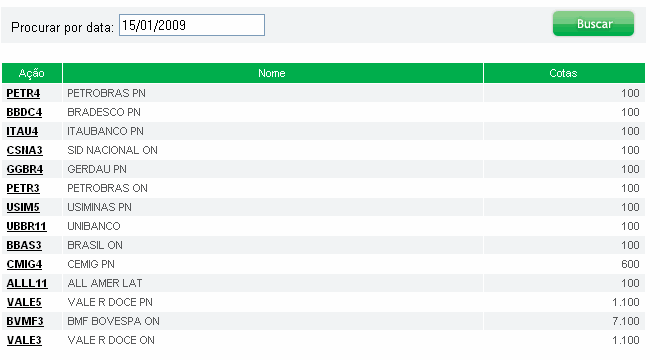Click the Nome column header
The height and width of the screenshot is (360, 660).
pyautogui.click(x=272, y=73)
